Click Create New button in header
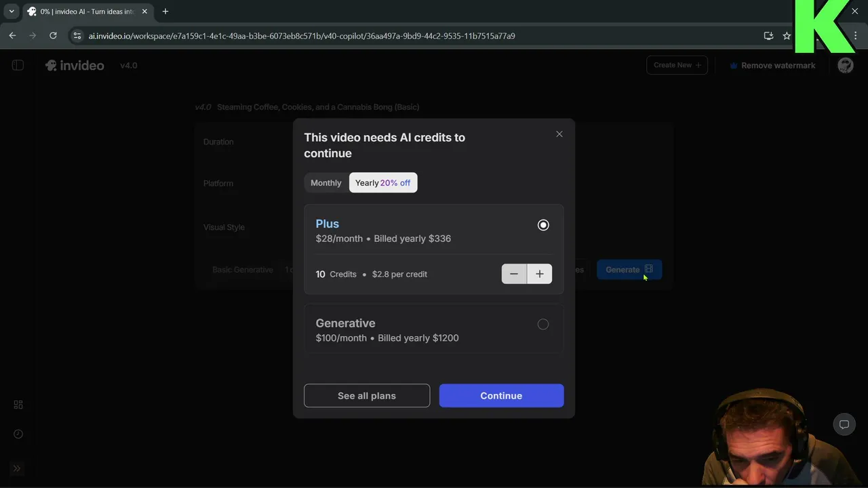Image resolution: width=868 pixels, height=488 pixels. (x=677, y=65)
